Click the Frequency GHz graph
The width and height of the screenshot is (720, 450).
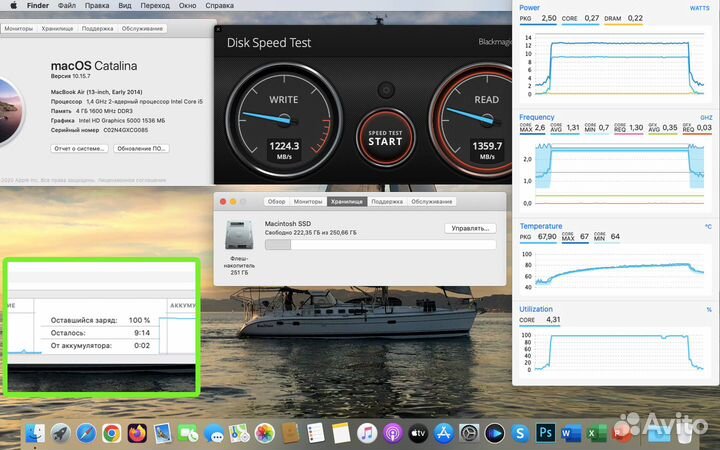614,173
